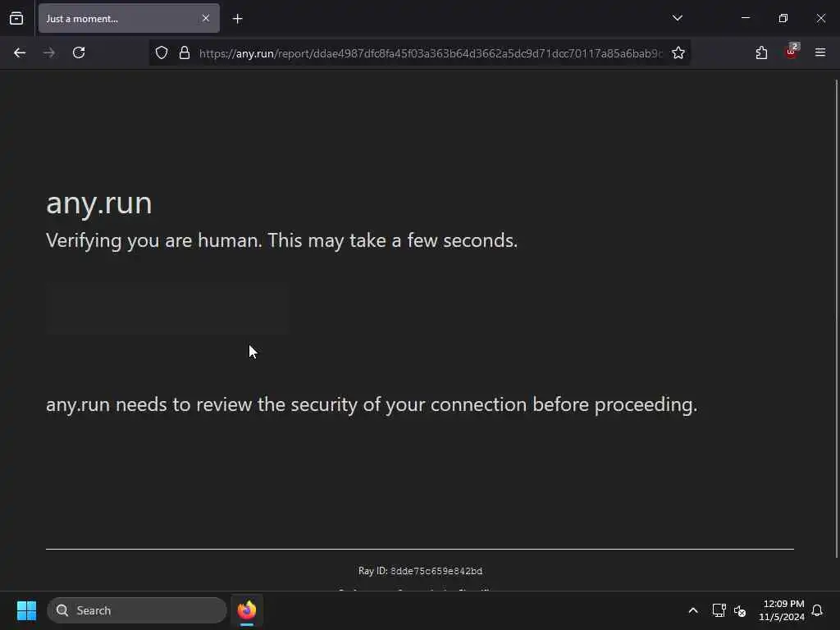Open the network status tray icon
Viewport: 840px width, 630px height.
click(719, 610)
